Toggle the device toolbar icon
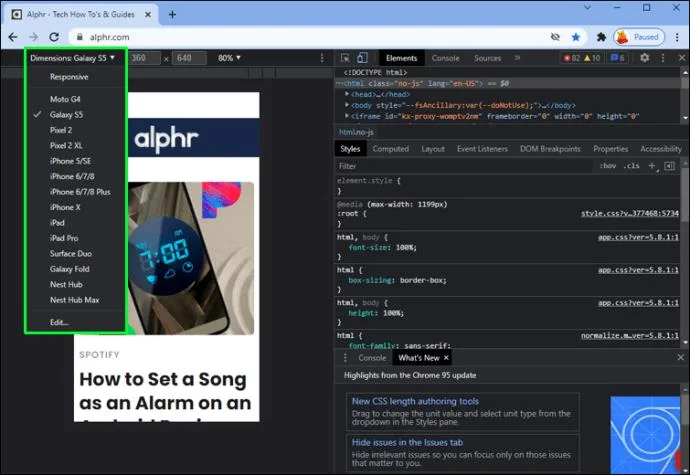Image resolution: width=690 pixels, height=475 pixels. [x=362, y=58]
